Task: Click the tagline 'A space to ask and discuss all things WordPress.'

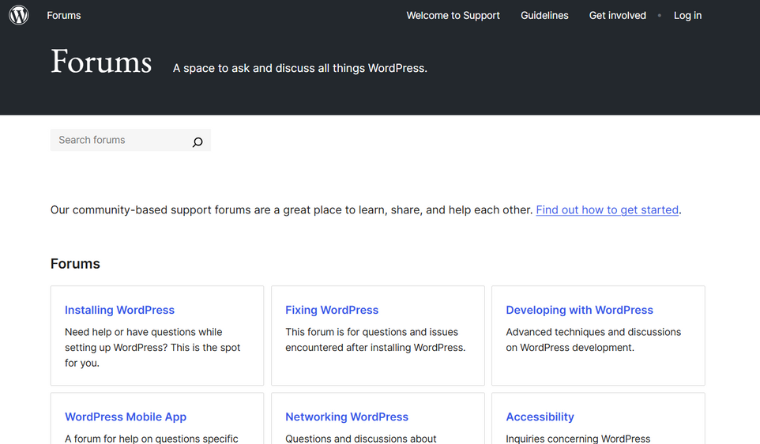Action: pyautogui.click(x=300, y=68)
